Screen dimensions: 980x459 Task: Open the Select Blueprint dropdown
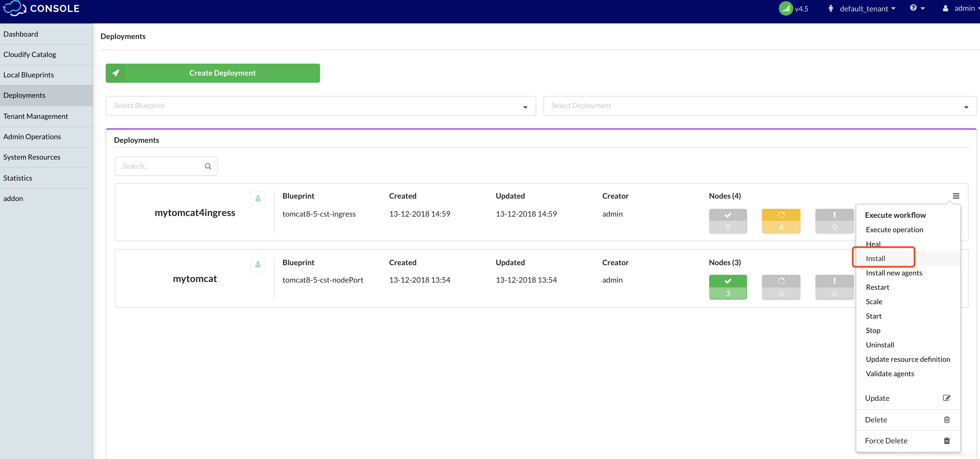(321, 106)
